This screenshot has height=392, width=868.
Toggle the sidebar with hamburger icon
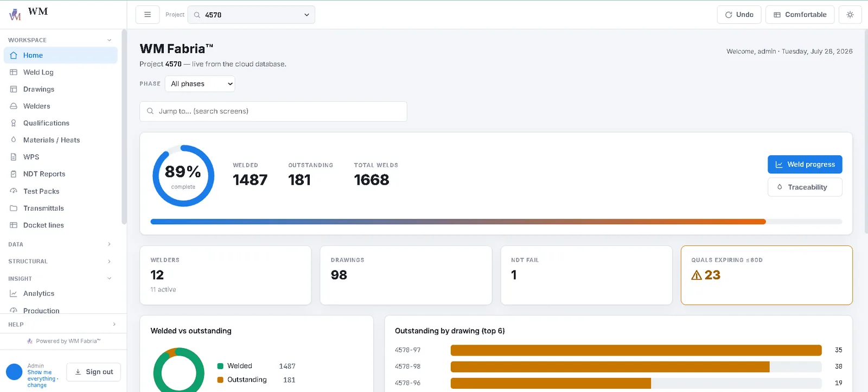(x=148, y=15)
